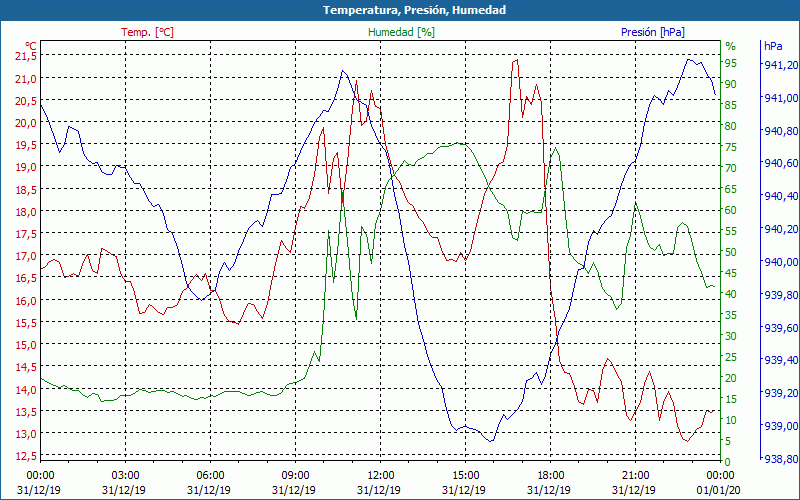Click '55' on the green humidity axis
Viewport: 800px width, 500px height.
pyautogui.click(x=731, y=231)
